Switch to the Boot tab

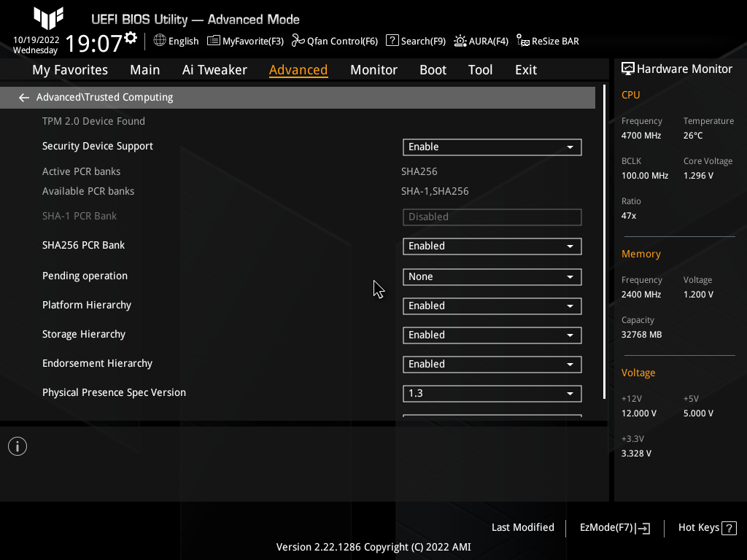click(433, 69)
